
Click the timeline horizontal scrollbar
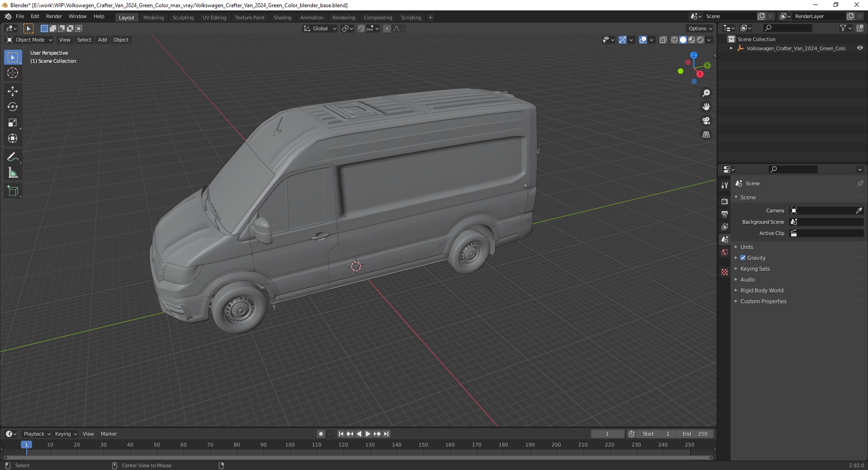tap(358, 458)
